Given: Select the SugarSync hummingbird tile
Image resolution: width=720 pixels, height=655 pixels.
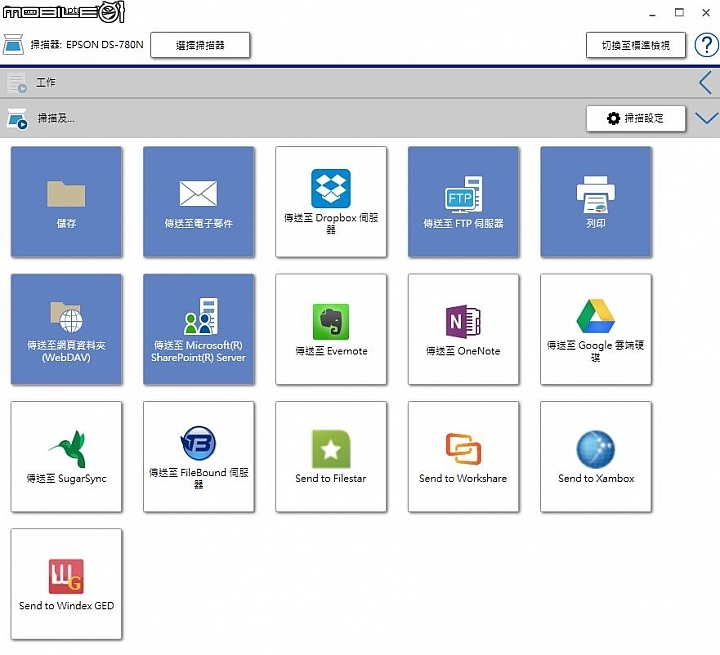Looking at the screenshot, I should pyautogui.click(x=67, y=457).
